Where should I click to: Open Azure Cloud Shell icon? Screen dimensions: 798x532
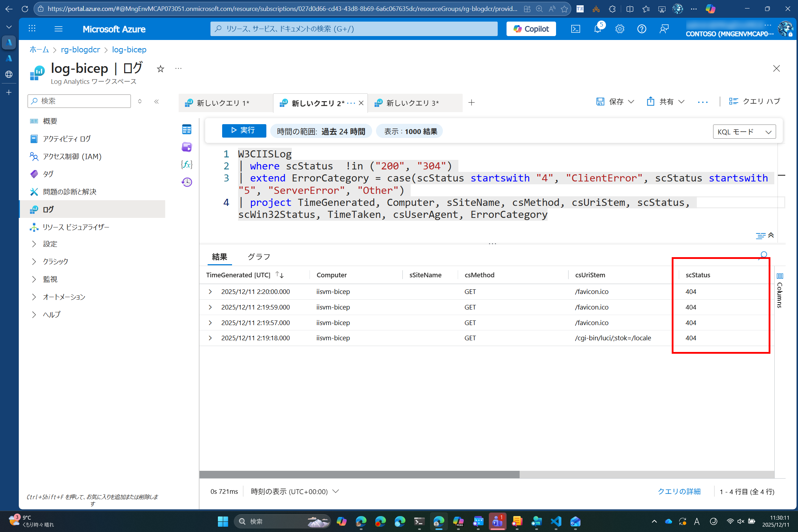576,29
